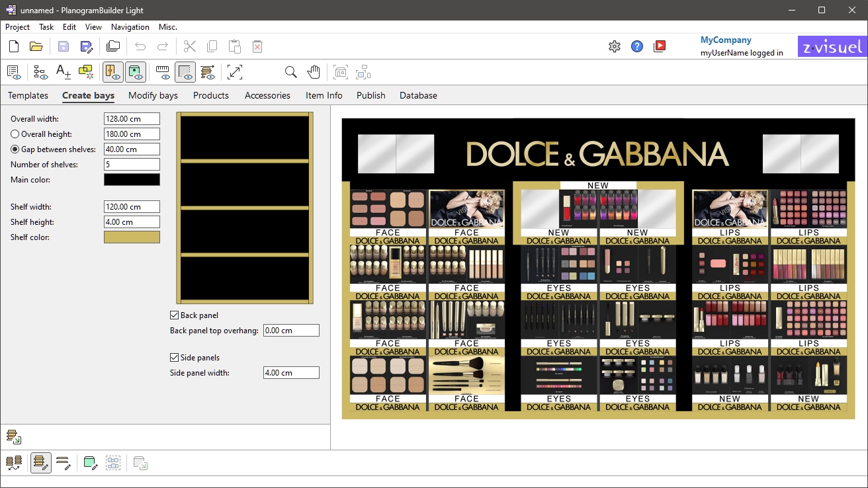
Task: Switch to the Publish tab
Action: pyautogui.click(x=371, y=95)
